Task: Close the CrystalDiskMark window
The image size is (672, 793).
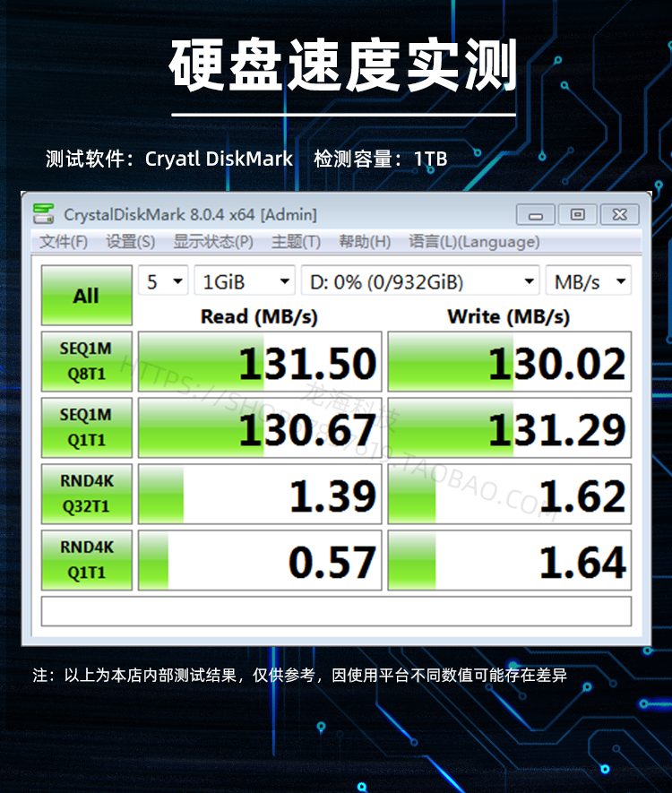Action: point(619,215)
